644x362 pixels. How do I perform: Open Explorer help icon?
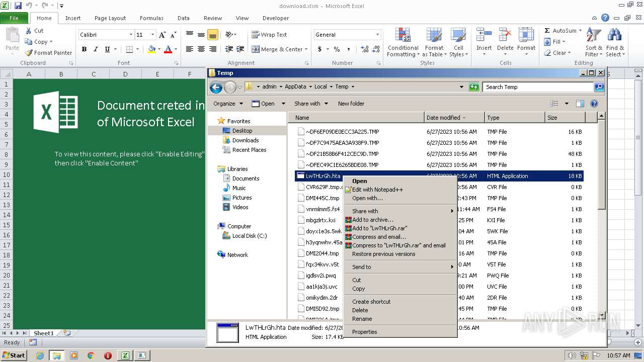point(594,104)
